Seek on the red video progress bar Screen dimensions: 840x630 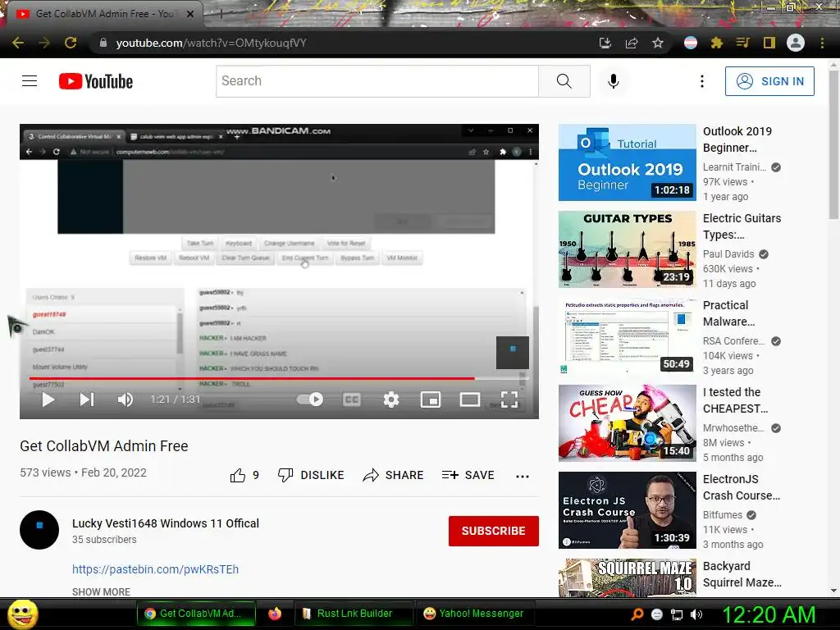(279, 378)
